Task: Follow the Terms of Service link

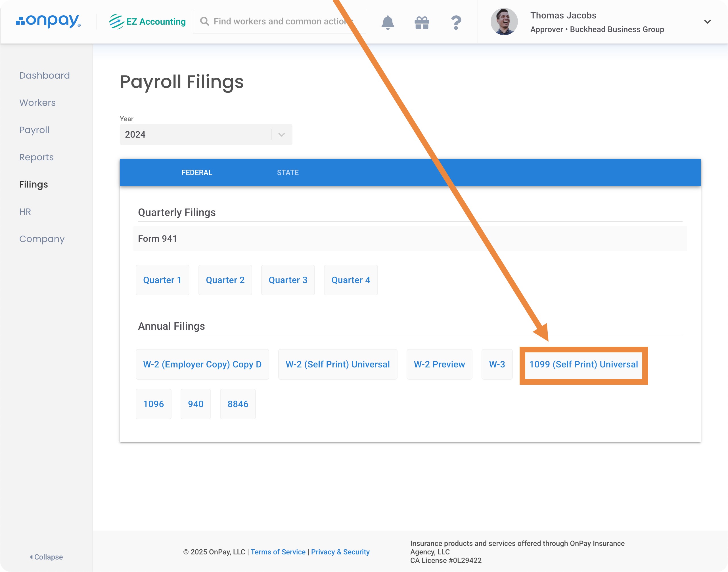Action: [x=278, y=552]
